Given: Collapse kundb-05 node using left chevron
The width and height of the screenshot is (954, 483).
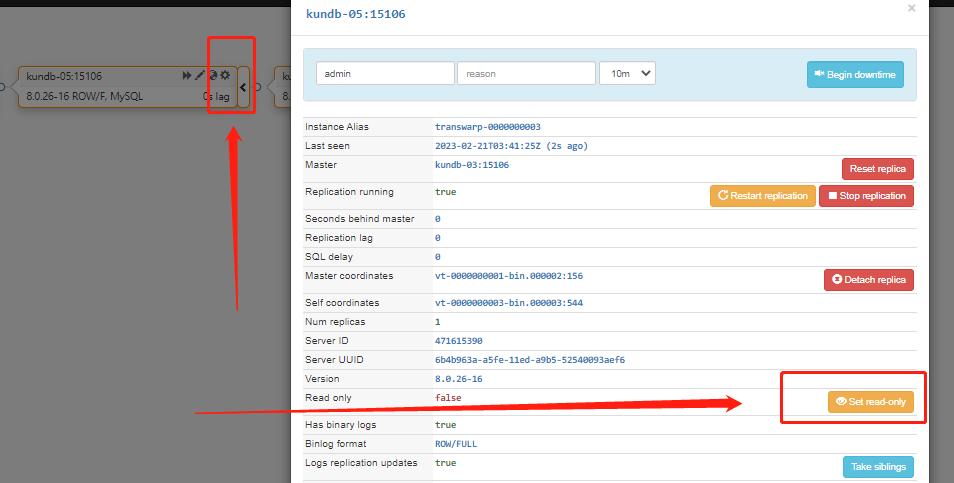Looking at the screenshot, I should [x=243, y=88].
